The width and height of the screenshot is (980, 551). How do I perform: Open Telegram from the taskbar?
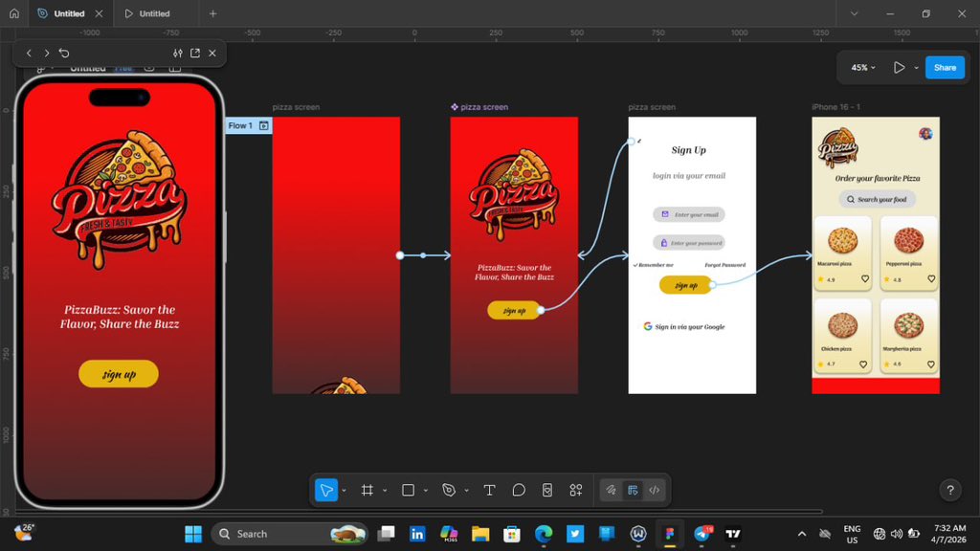pos(702,534)
